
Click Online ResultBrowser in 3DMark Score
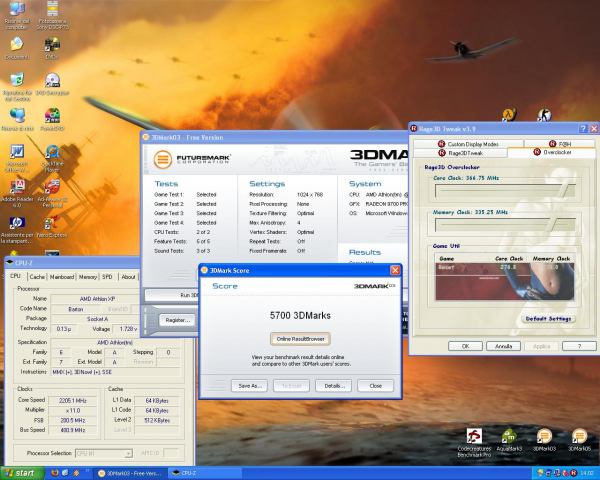tap(300, 339)
